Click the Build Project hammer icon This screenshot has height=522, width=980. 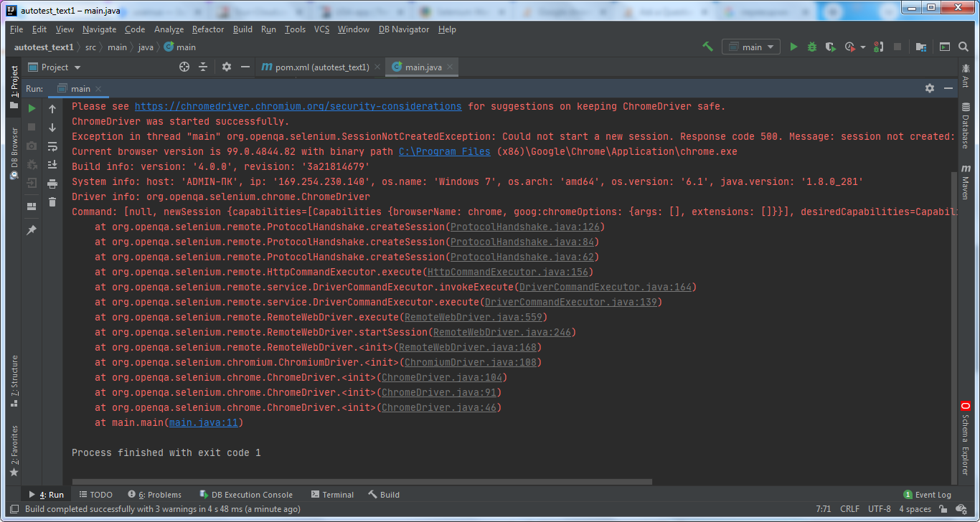click(x=707, y=47)
